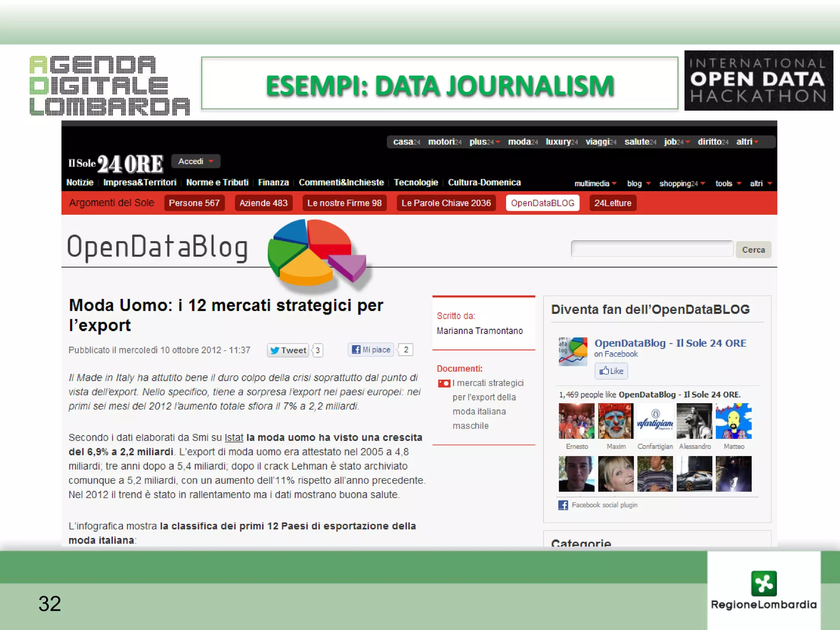
Task: Follow the Istat hyperlink in article
Action: [234, 438]
